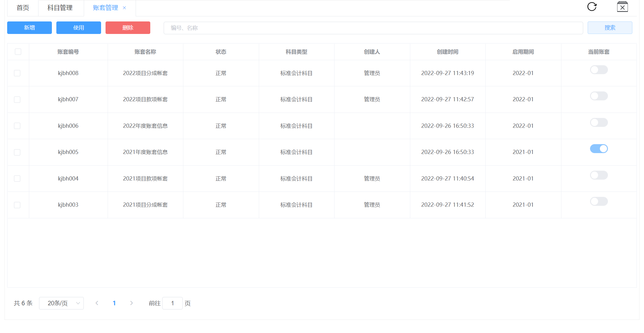The height and width of the screenshot is (333, 644).
Task: Turn off the enabled switch for kjbh005
Action: 599,149
